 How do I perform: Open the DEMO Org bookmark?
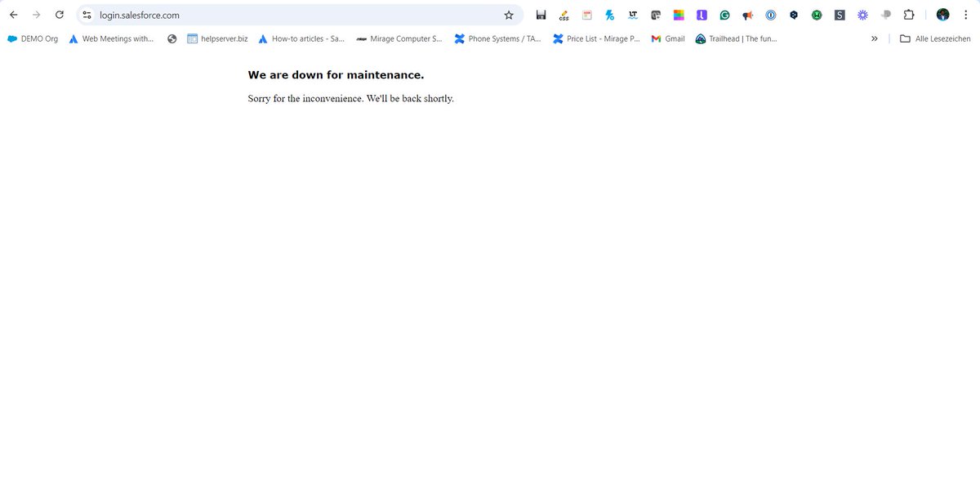(32, 38)
